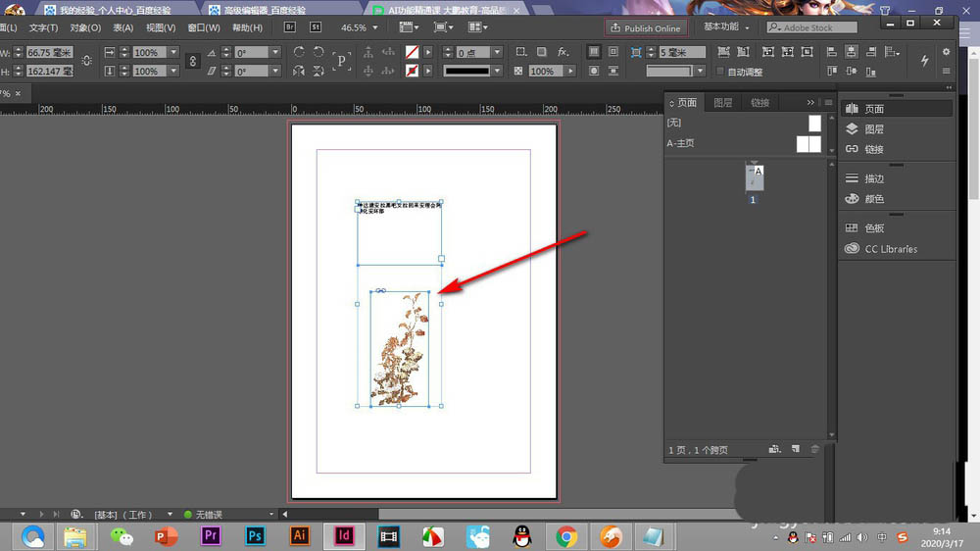
Task: Open the 帮助(H) menu
Action: (248, 27)
